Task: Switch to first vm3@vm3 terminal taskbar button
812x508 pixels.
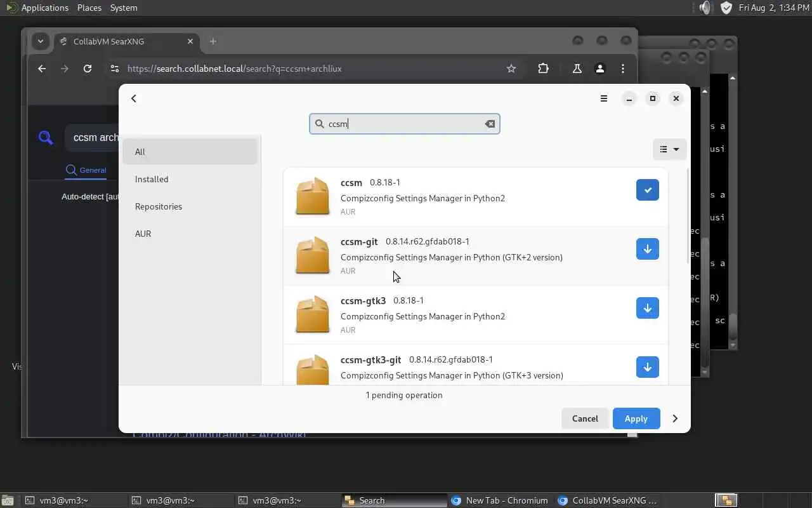Action: tap(74, 500)
